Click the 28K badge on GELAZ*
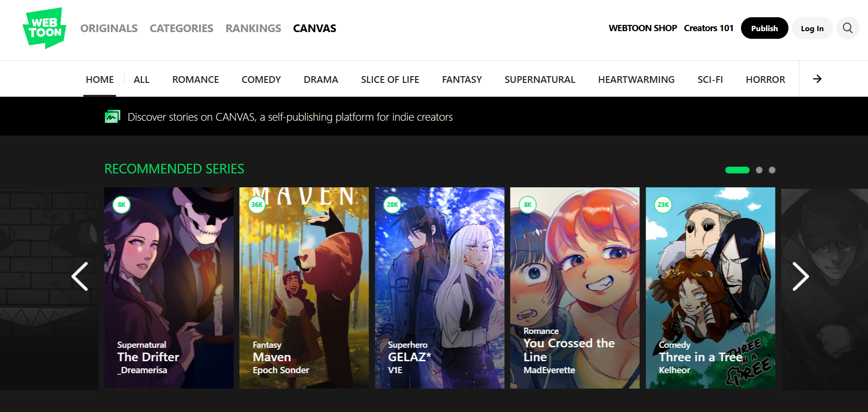868x412 pixels. [x=393, y=205]
